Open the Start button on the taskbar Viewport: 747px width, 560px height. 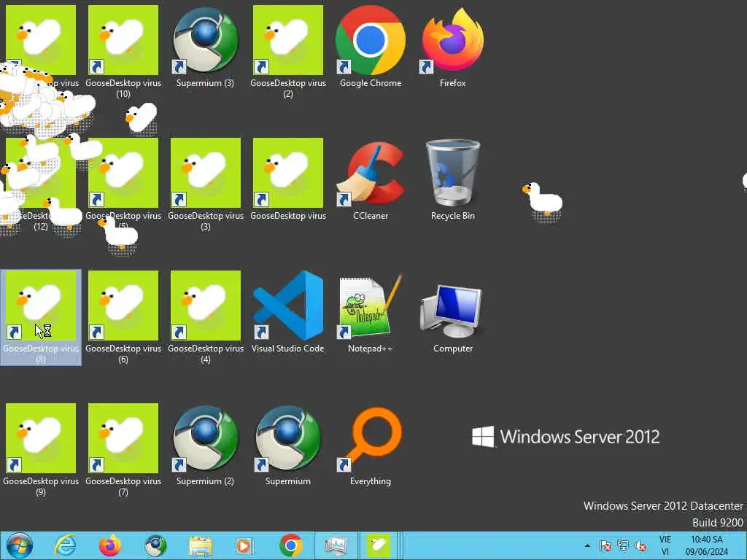pos(20,545)
